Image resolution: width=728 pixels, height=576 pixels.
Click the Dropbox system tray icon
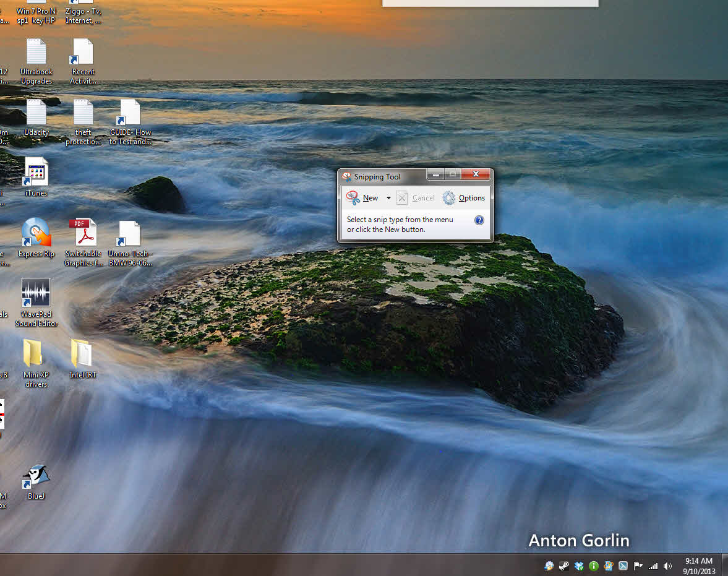[x=579, y=565]
